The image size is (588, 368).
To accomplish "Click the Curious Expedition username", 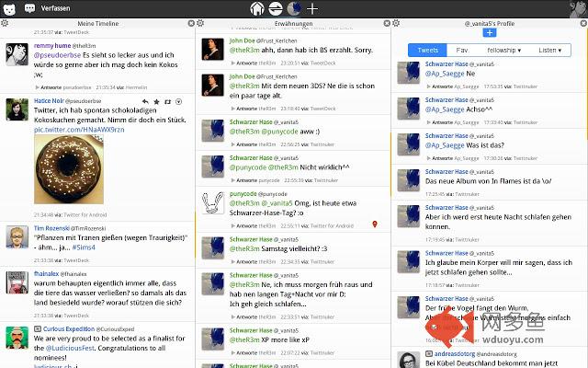I will [x=69, y=328].
